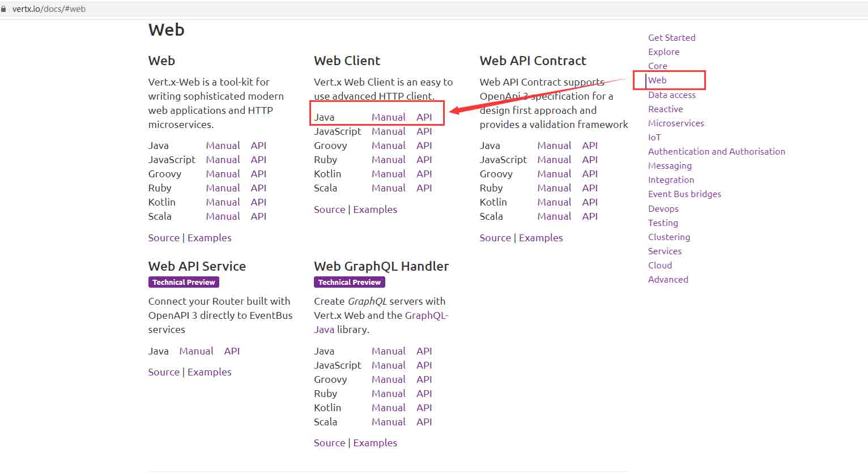Open Web API Contract Examples link
The image size is (868, 474).
(x=541, y=238)
